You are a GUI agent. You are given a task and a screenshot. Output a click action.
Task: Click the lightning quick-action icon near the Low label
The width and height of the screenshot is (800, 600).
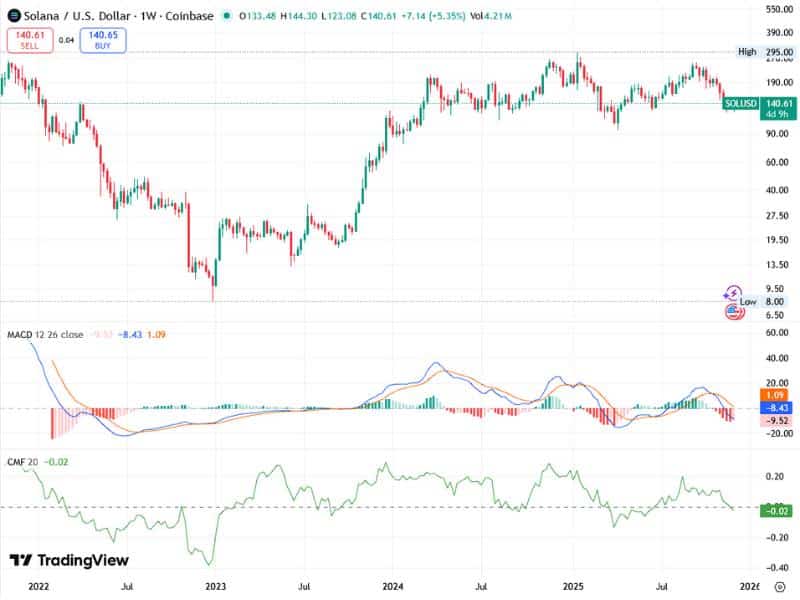[733, 292]
